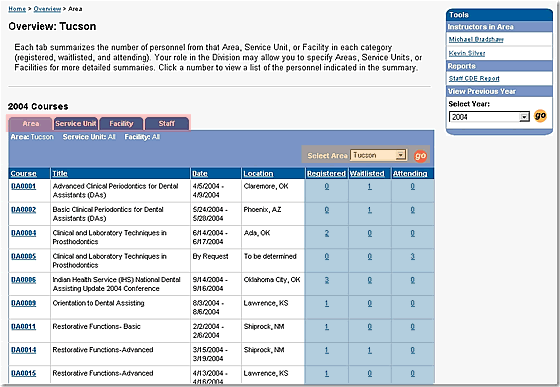
Task: View attending count for course DA0001
Action: pyautogui.click(x=412, y=186)
